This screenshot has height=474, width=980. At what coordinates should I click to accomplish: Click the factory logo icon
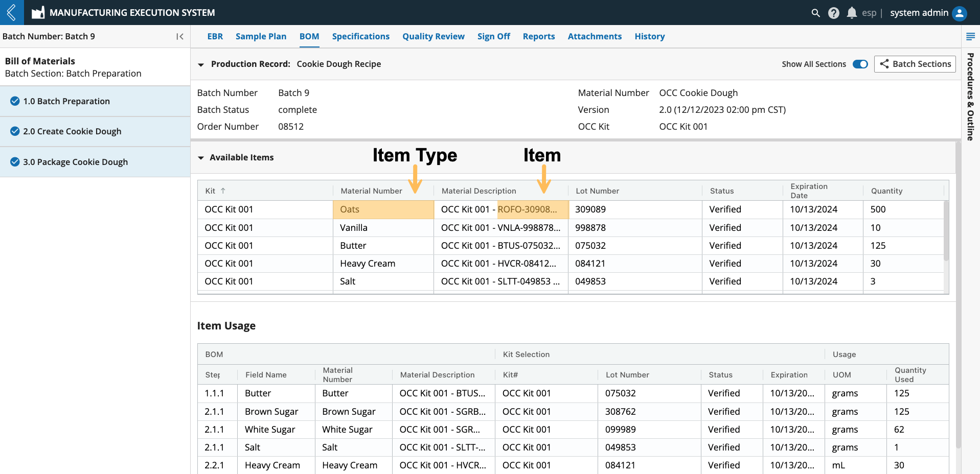click(x=38, y=13)
